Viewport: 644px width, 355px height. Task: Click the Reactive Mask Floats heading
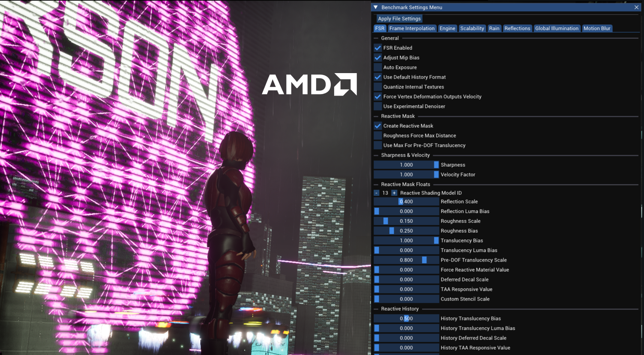405,184
